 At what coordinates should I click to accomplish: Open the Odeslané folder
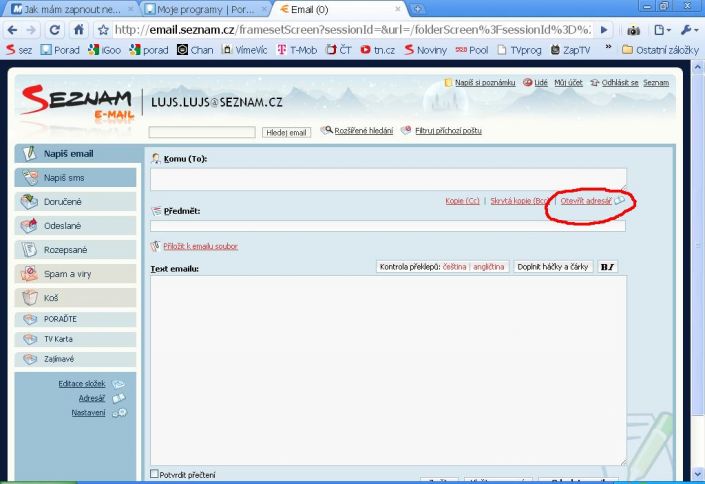76,226
